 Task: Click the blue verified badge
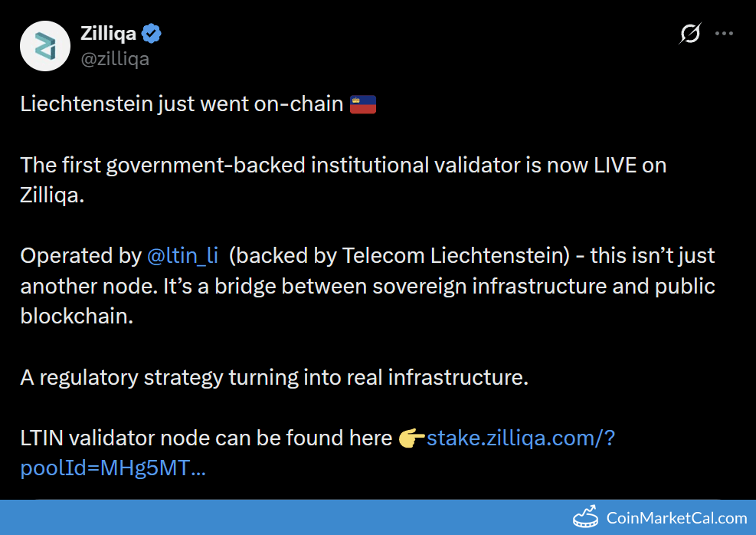coord(152,34)
